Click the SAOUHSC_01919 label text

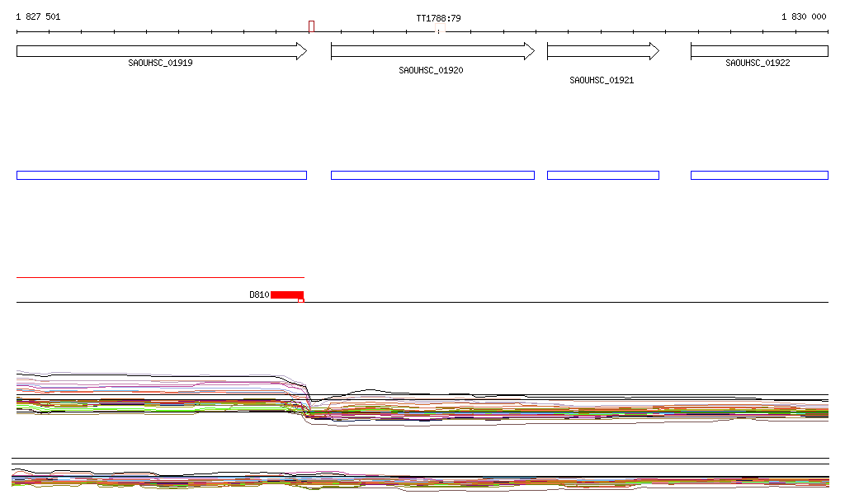pyautogui.click(x=160, y=63)
